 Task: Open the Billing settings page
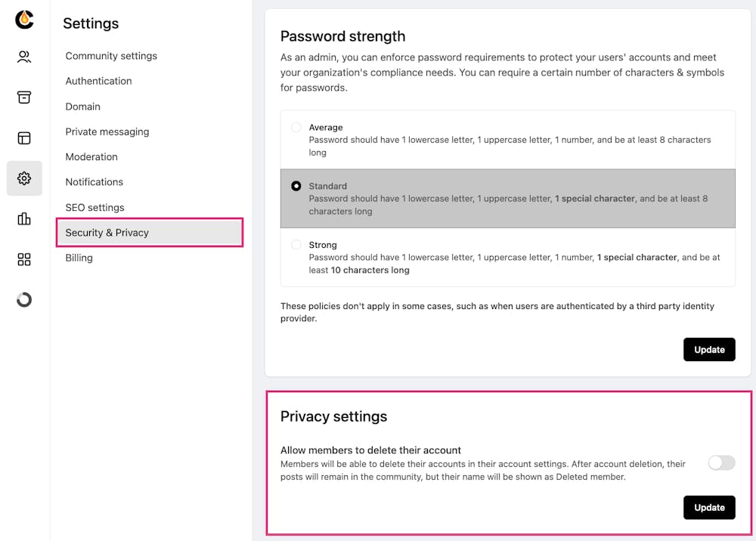point(79,258)
